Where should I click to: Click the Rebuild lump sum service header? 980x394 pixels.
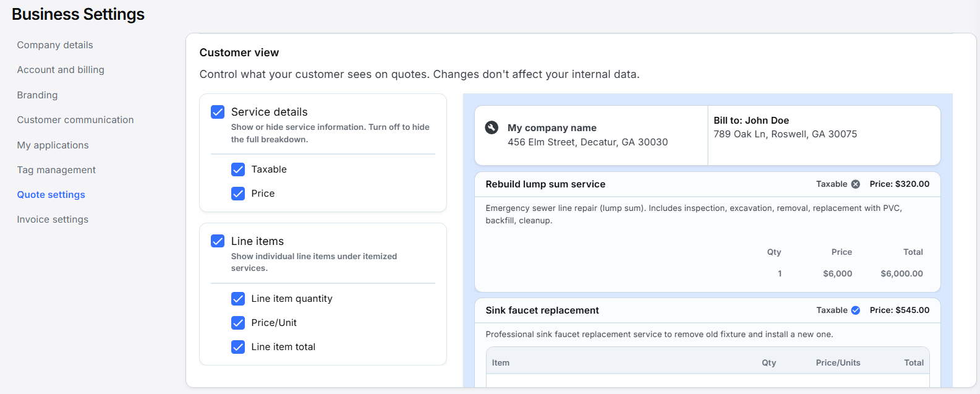click(545, 184)
